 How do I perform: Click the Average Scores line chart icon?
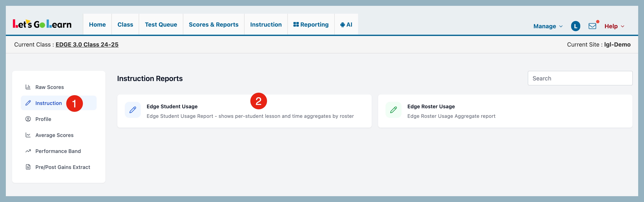[28, 135]
